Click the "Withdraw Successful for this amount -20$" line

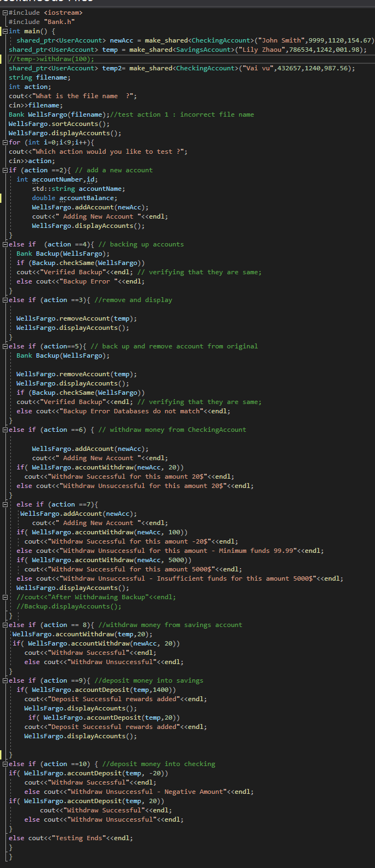coord(131,541)
